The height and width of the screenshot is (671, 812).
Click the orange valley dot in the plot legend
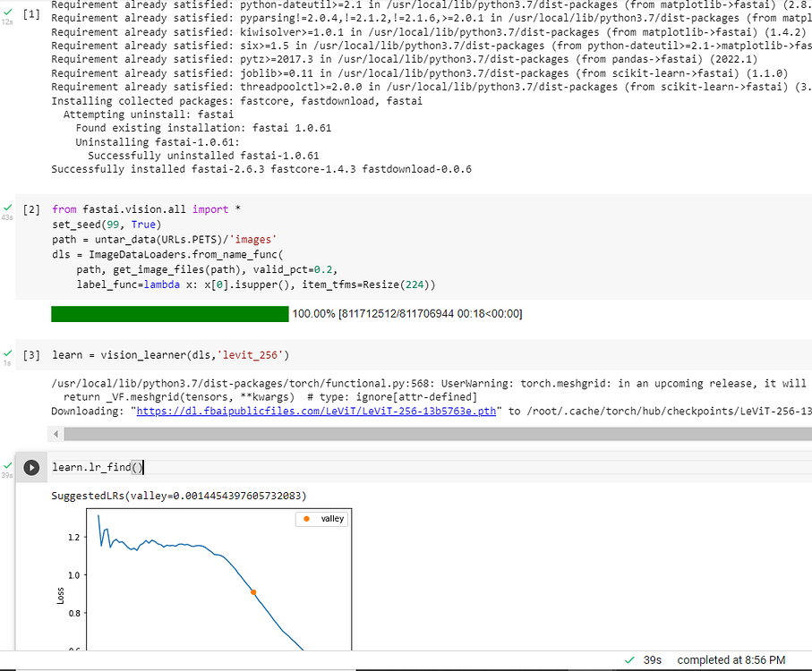305,518
